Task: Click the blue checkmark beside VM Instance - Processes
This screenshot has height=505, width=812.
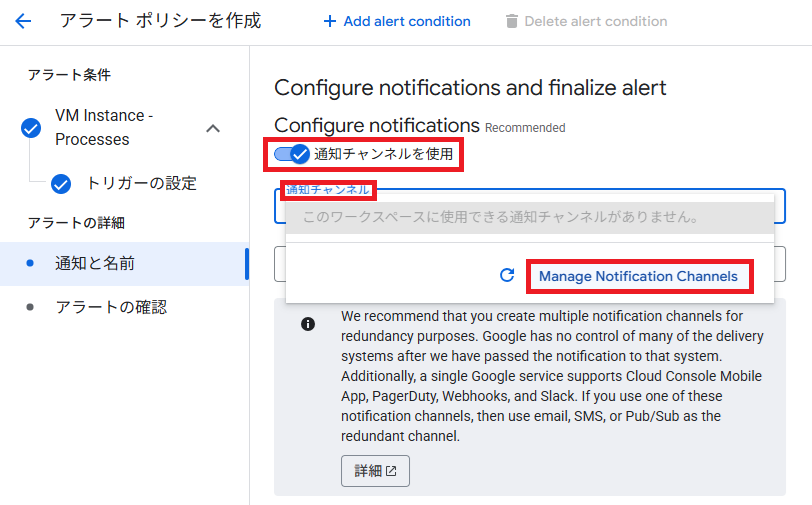Action: tap(31, 127)
